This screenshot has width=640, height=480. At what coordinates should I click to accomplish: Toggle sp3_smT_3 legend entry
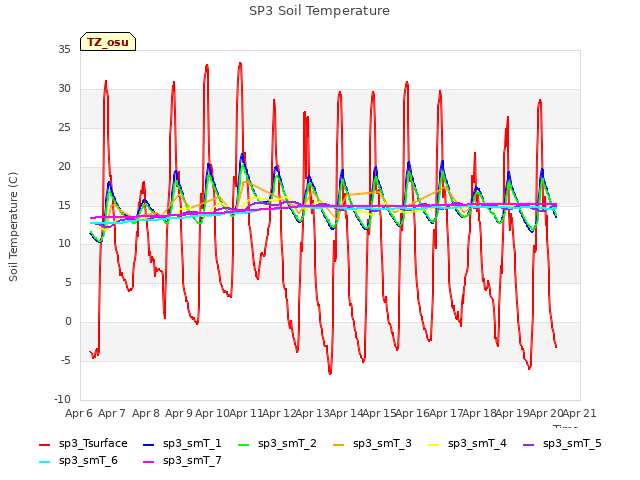(372, 444)
